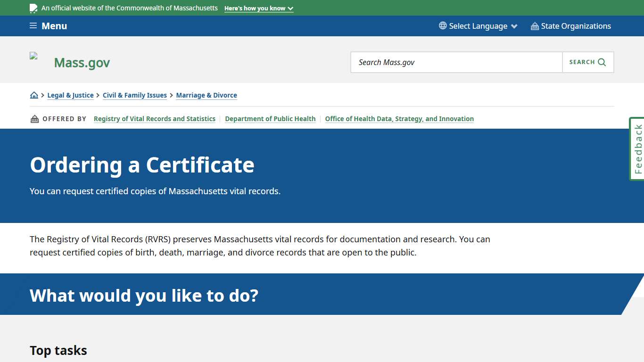Click the home icon in the breadcrumb
The height and width of the screenshot is (362, 644).
34,95
